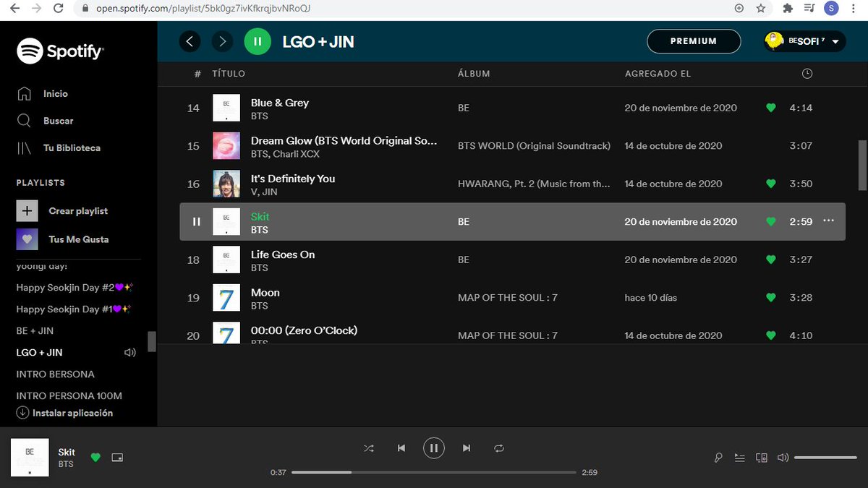The width and height of the screenshot is (868, 488).
Task: Select Happy Seokjin Day #2 playlist
Action: coord(75,288)
